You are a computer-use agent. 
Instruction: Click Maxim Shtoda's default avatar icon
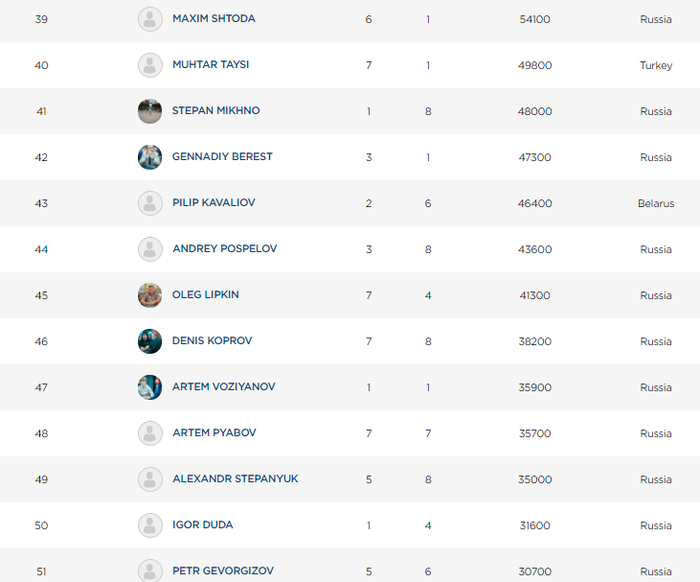tap(150, 19)
